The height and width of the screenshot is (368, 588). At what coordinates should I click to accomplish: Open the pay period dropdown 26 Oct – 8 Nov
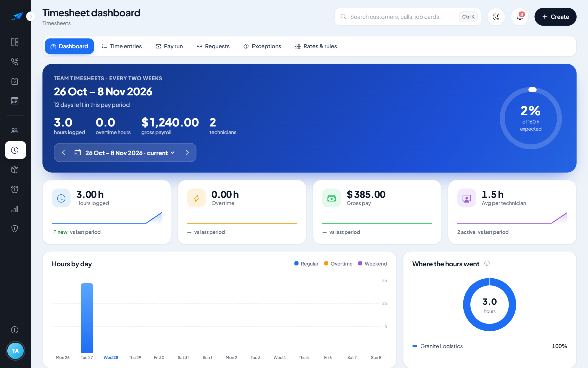pyautogui.click(x=125, y=153)
